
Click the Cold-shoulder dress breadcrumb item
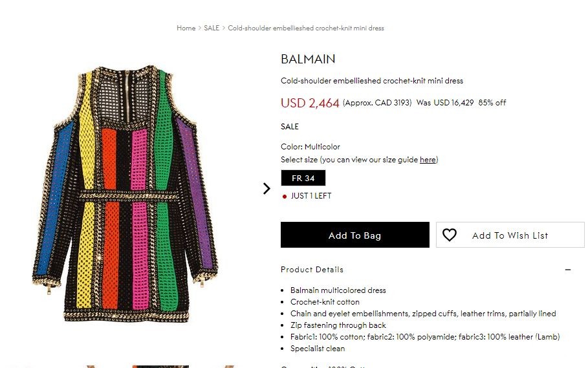pos(306,28)
